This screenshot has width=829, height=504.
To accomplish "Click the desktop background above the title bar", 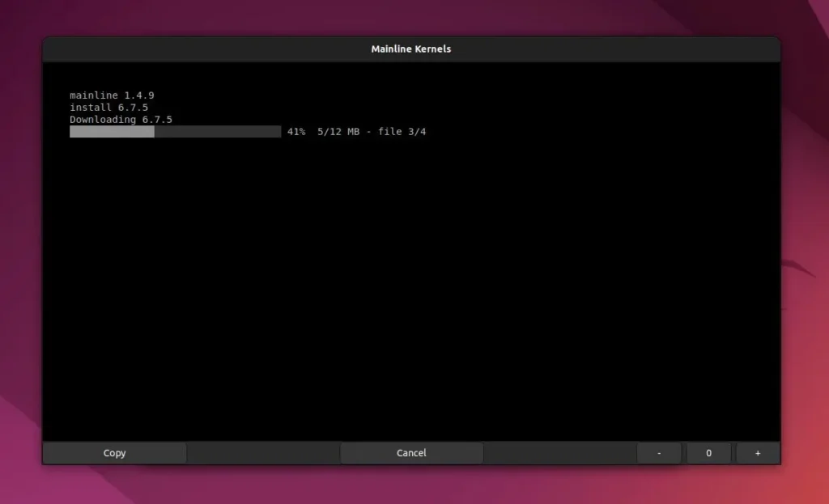I will pos(411,16).
